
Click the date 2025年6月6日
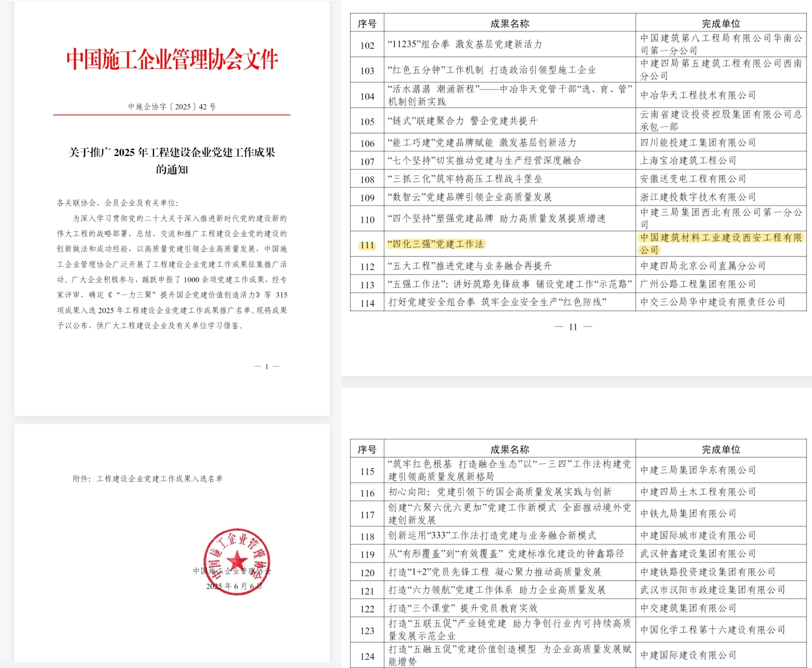[234, 586]
